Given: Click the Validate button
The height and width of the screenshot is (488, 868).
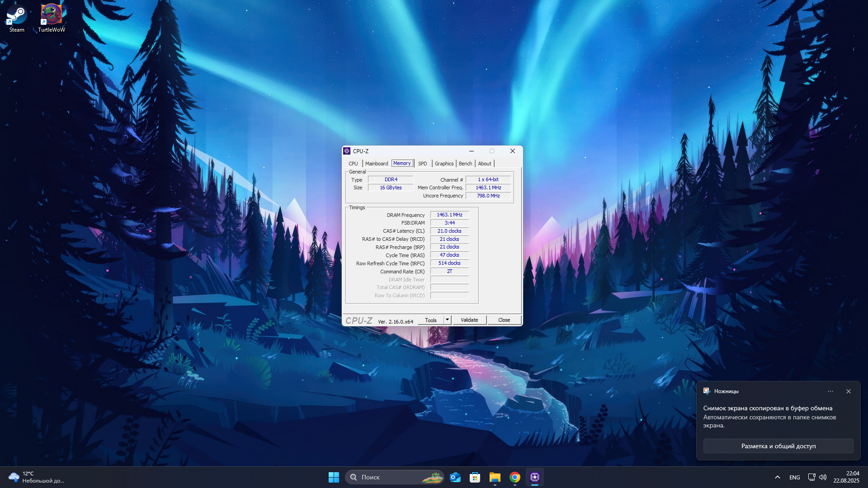Looking at the screenshot, I should tap(469, 320).
